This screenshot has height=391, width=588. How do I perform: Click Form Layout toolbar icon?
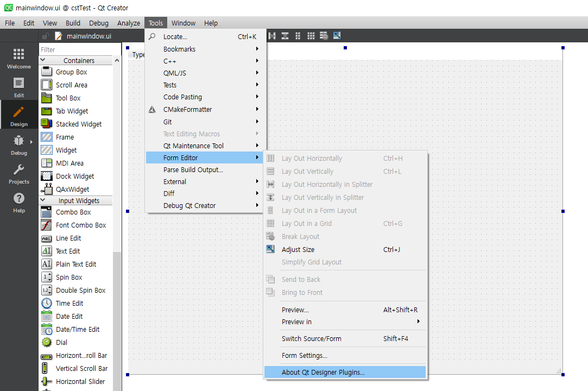click(298, 36)
